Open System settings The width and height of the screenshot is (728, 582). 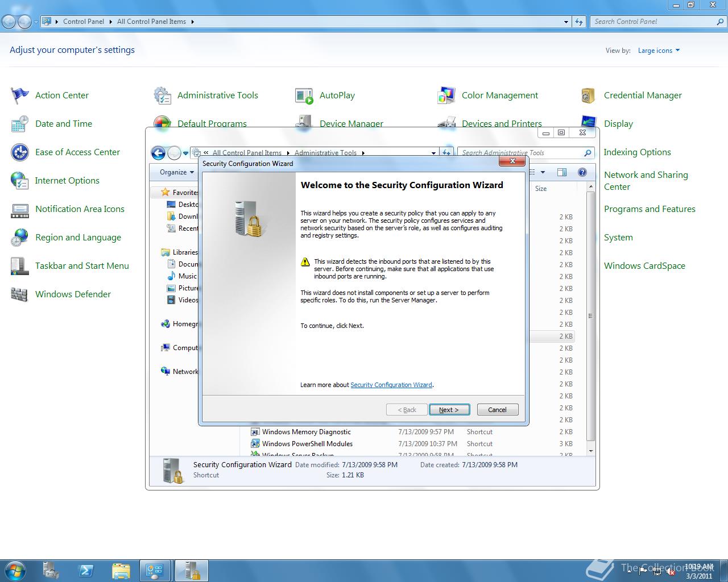click(x=618, y=238)
